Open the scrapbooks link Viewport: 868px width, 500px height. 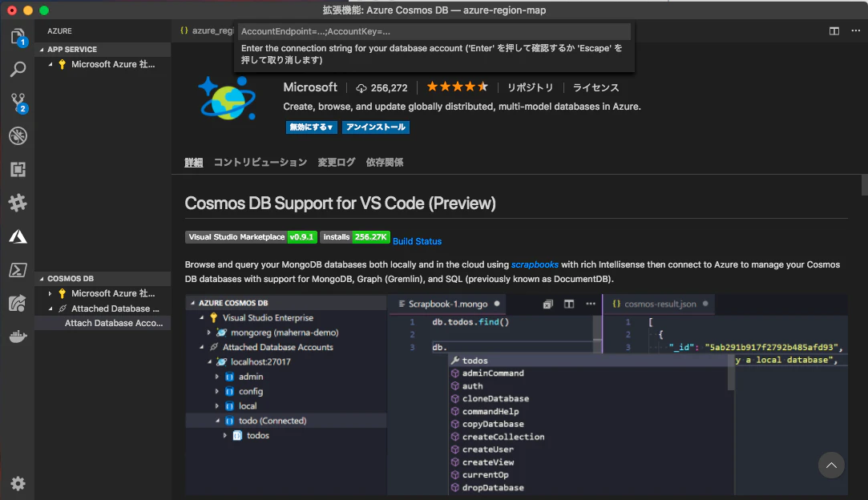(535, 264)
